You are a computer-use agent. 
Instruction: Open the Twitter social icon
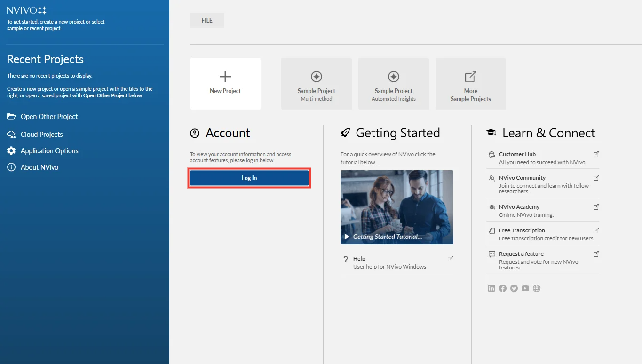click(514, 288)
